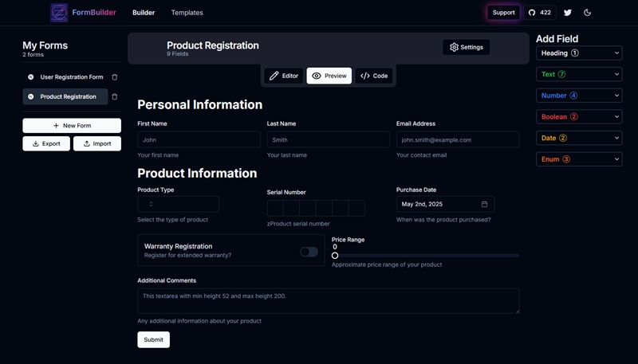Open the Product Type select box

coord(178,204)
